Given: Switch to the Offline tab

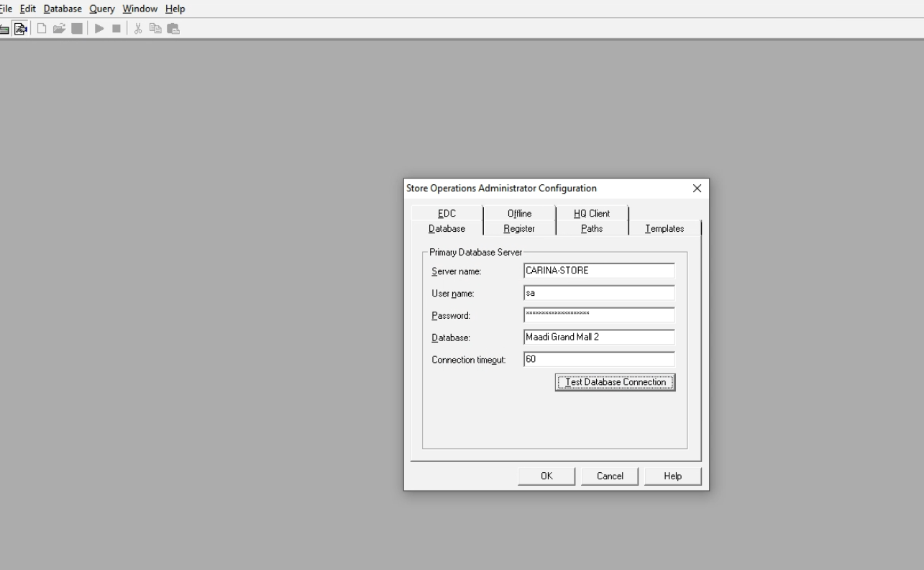Looking at the screenshot, I should (519, 213).
